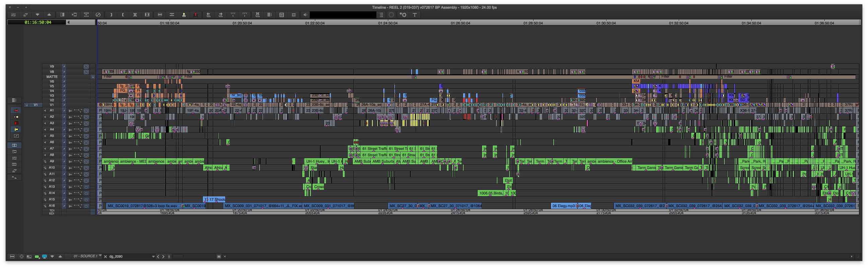Select the 06 Elegy.mp3 music clip
868x268 pixels.
click(563, 206)
